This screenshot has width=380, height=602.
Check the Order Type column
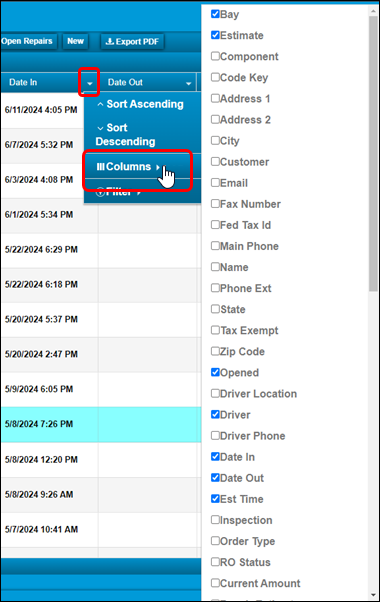pyautogui.click(x=215, y=541)
